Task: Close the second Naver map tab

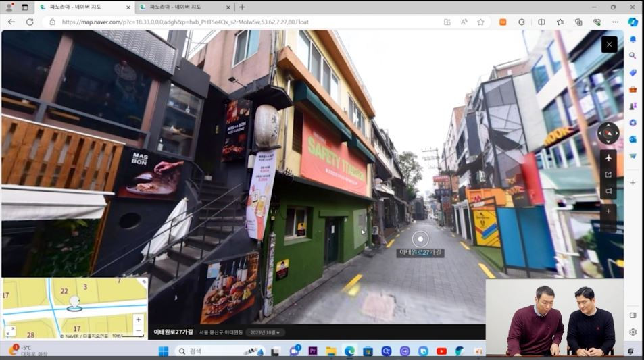Action: coord(228,7)
